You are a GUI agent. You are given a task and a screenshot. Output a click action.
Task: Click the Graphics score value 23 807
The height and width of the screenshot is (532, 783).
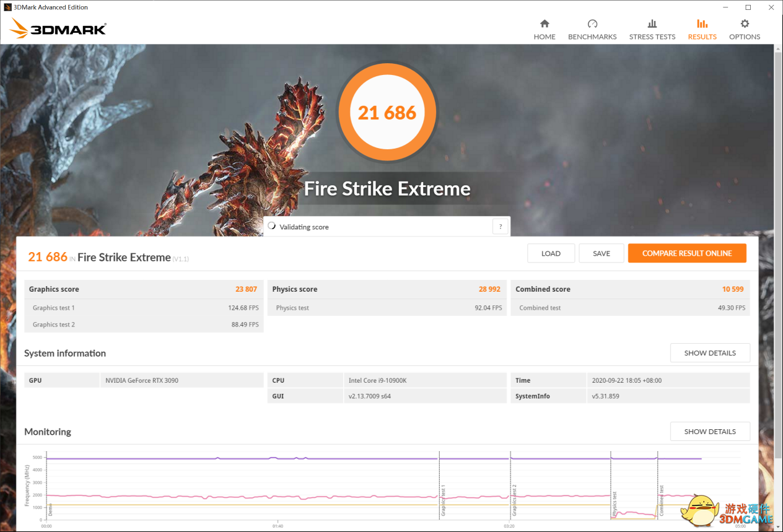click(246, 289)
